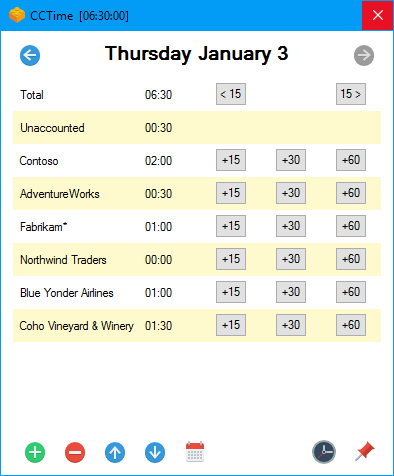Toggle the red pushpin icon
This screenshot has width=394, height=476.
pyautogui.click(x=365, y=451)
